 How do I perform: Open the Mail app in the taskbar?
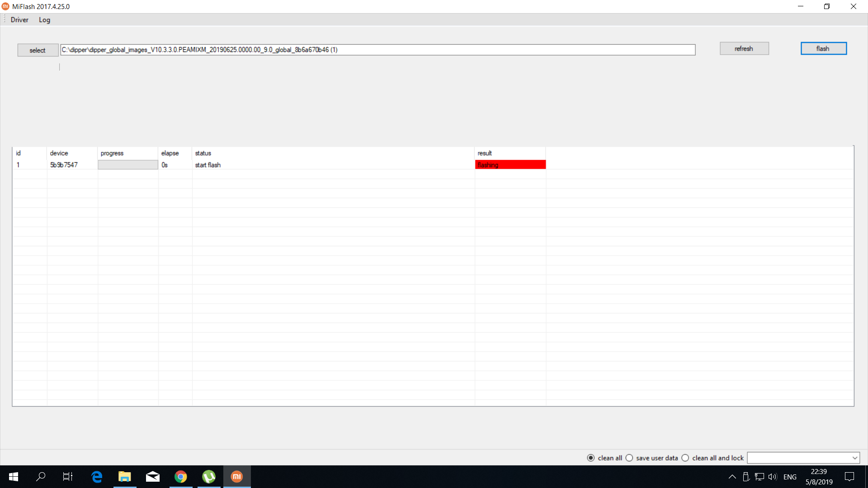click(x=153, y=477)
